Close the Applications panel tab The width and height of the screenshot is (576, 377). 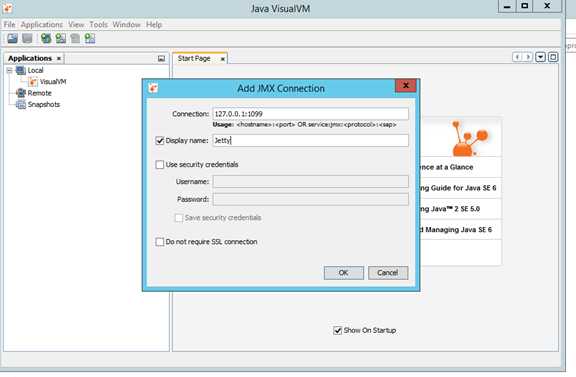pyautogui.click(x=58, y=58)
